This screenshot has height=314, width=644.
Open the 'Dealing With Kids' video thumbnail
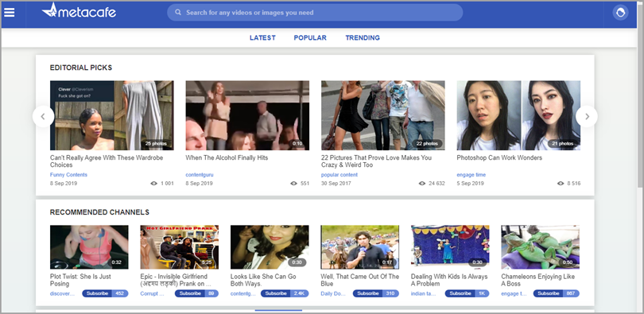click(450, 247)
